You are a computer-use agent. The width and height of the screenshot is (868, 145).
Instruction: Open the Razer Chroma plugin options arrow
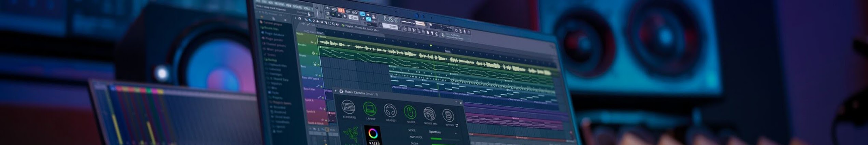[336, 91]
